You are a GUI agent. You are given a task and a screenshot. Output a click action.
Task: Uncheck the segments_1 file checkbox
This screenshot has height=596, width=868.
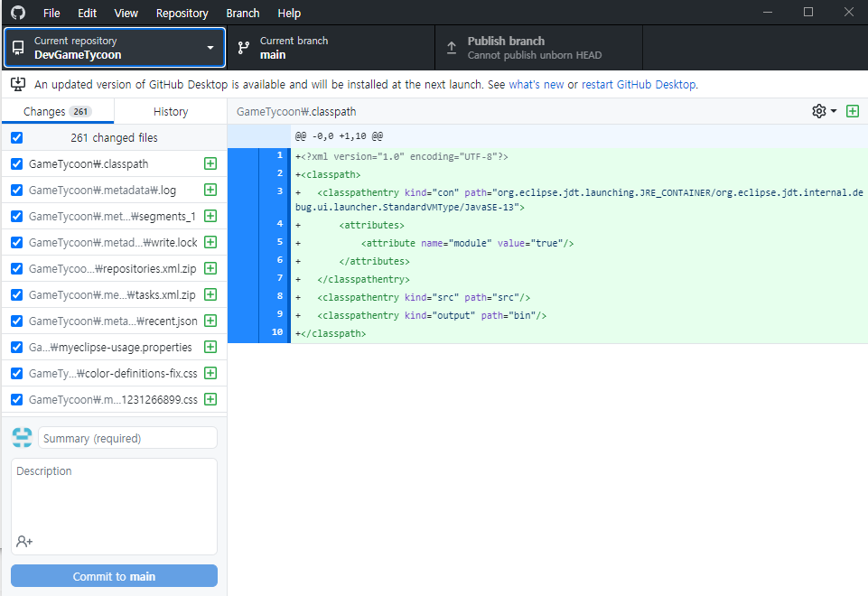tap(17, 216)
